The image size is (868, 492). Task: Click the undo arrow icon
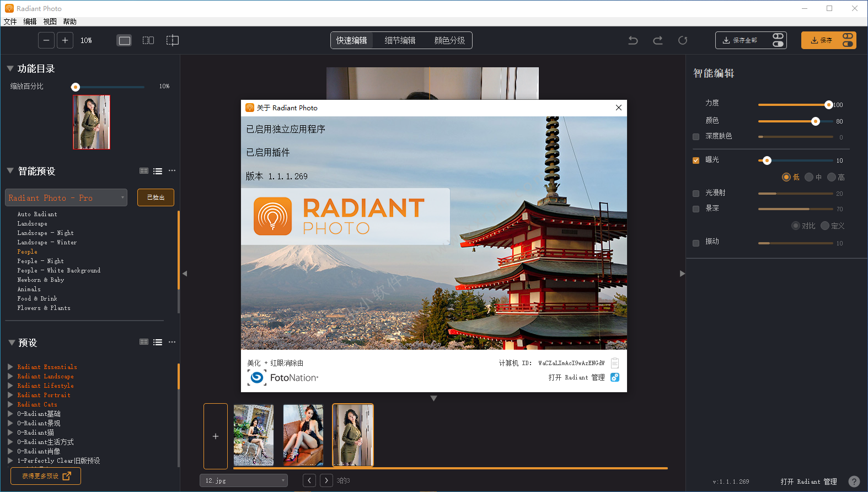(633, 40)
